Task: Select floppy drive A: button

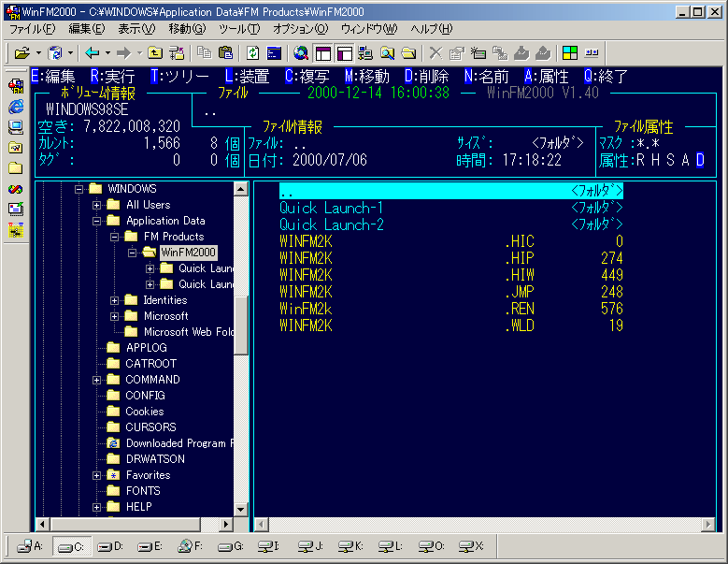Action: 30,546
